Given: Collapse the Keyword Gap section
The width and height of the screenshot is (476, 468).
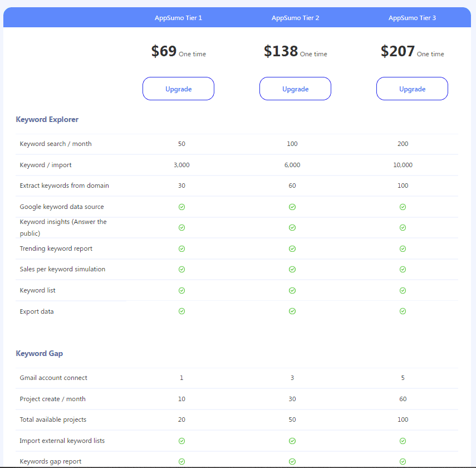Looking at the screenshot, I should coord(40,353).
